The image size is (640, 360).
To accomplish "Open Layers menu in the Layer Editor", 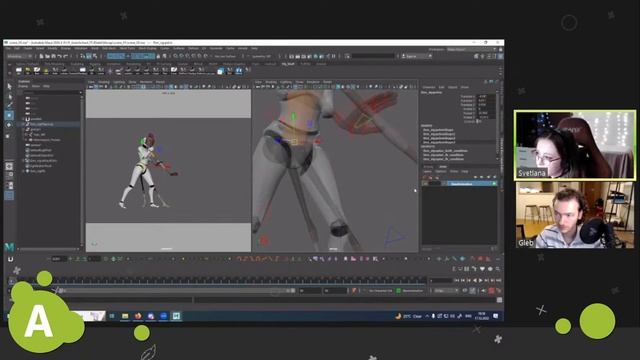I will (x=427, y=171).
